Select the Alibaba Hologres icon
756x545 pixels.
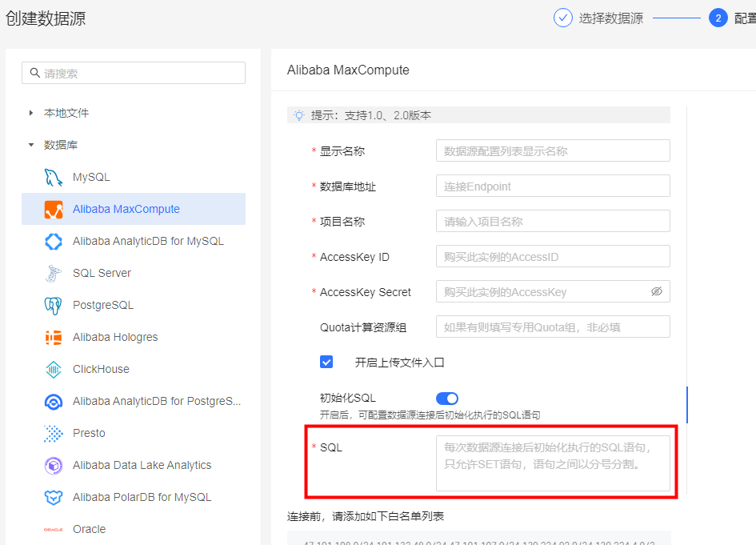(x=54, y=337)
